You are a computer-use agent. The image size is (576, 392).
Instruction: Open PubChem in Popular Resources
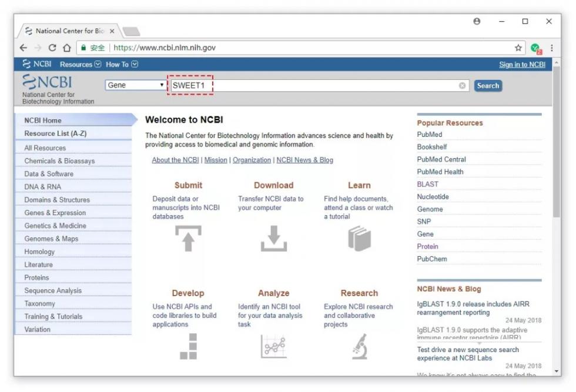click(432, 259)
